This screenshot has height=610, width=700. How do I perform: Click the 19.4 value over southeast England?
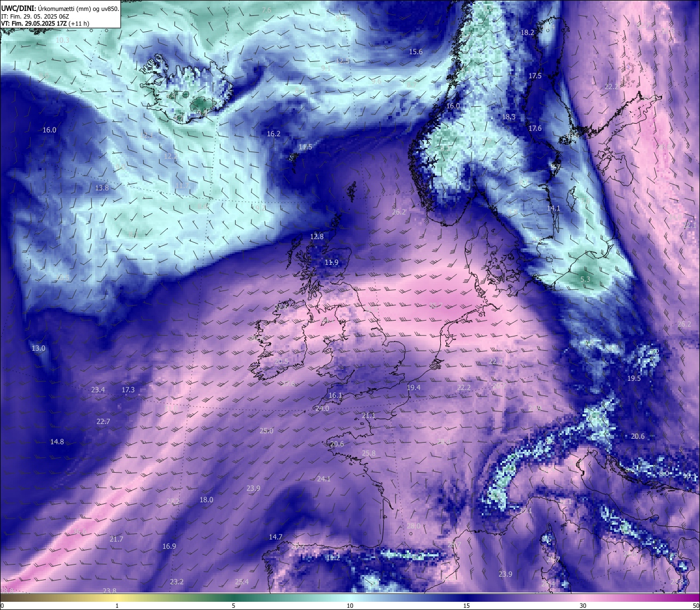click(413, 387)
